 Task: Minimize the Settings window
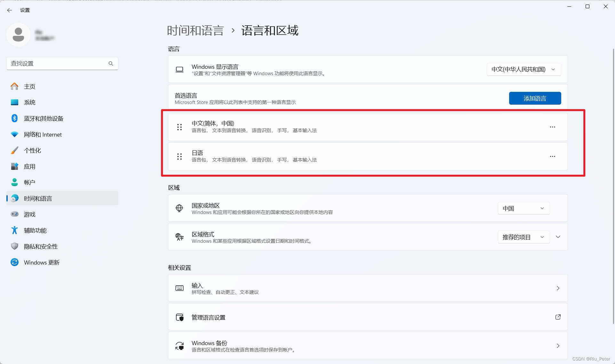569,6
